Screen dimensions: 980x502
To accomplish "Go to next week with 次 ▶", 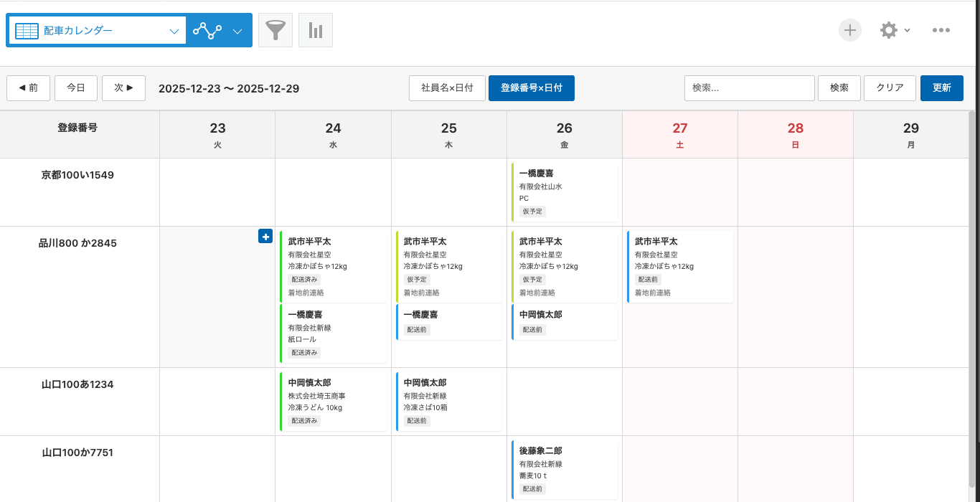I will click(x=123, y=88).
